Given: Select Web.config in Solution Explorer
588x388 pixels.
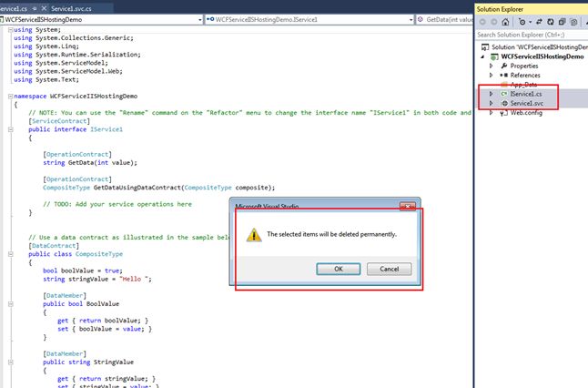Looking at the screenshot, I should coord(526,113).
